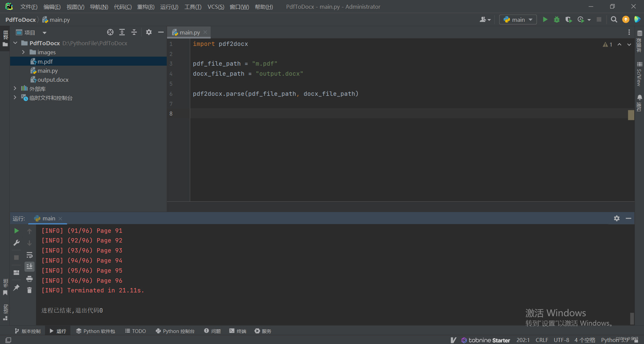Open the TODO tool window

136,331
